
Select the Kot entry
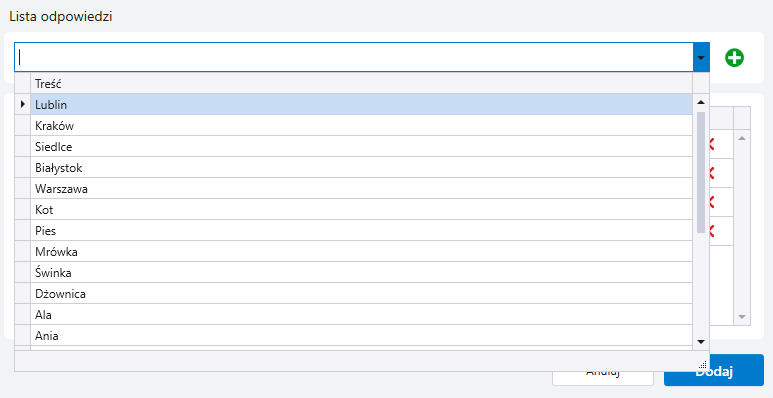(361, 210)
